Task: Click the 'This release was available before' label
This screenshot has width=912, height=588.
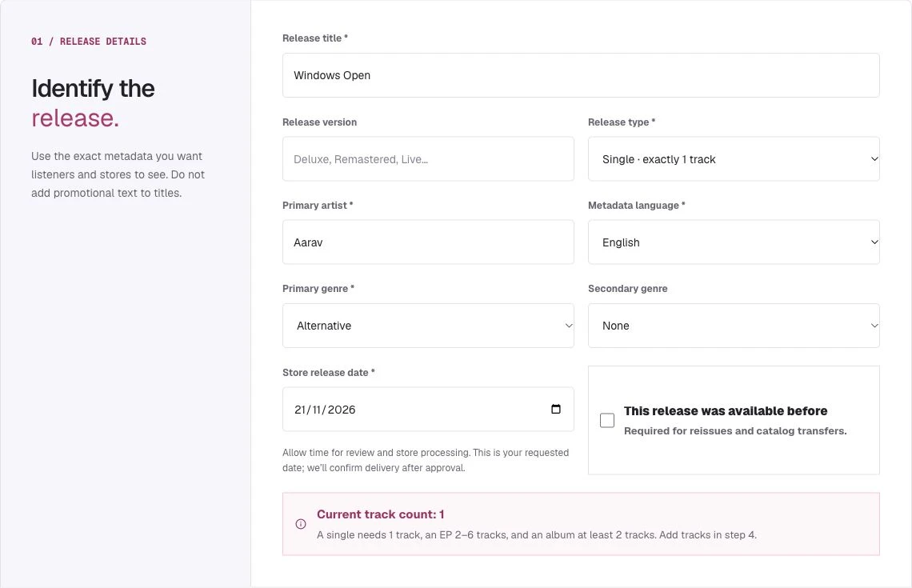Action: tap(726, 410)
